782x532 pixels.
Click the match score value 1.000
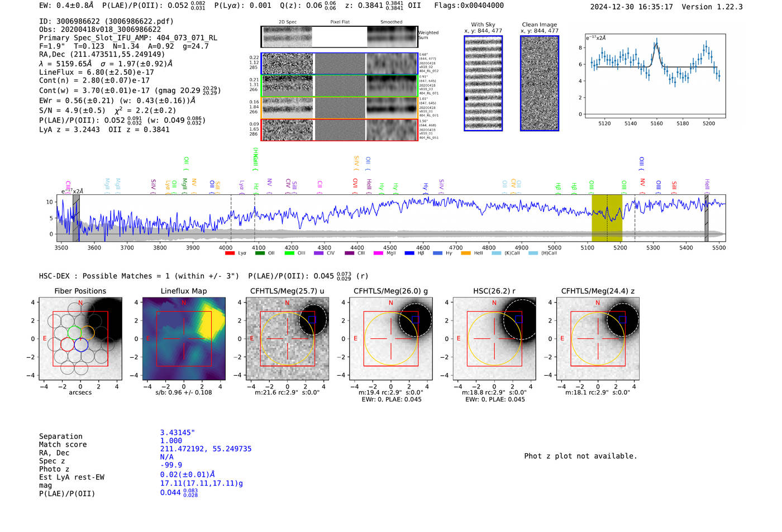tap(171, 440)
